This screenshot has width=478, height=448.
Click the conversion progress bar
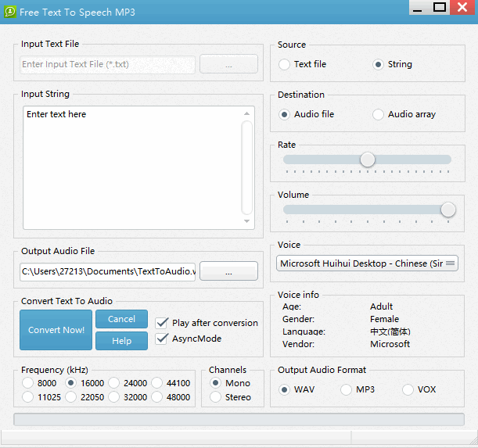click(x=239, y=420)
